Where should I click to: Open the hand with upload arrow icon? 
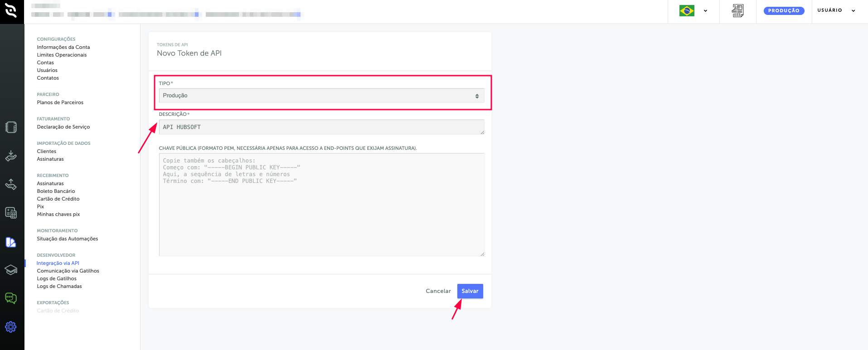11,184
